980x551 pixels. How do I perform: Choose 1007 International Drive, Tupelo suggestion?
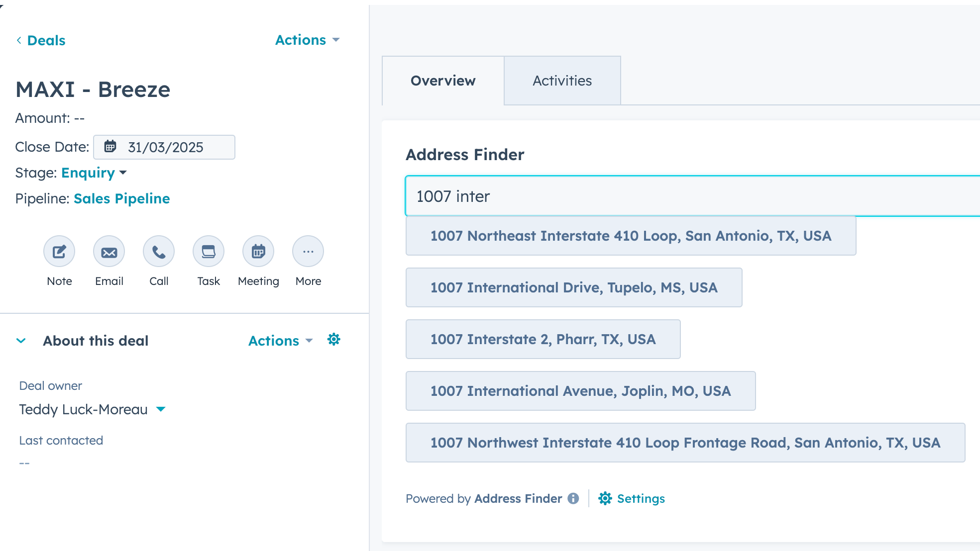point(573,287)
